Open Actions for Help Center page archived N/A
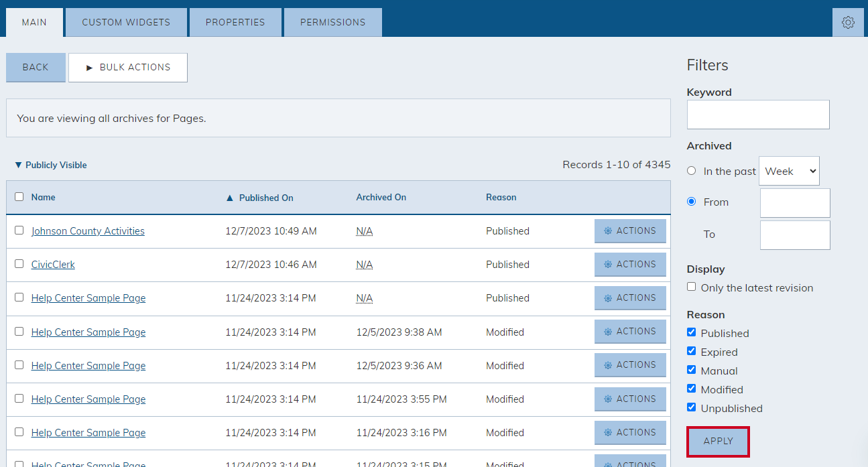This screenshot has height=467, width=868. point(630,297)
